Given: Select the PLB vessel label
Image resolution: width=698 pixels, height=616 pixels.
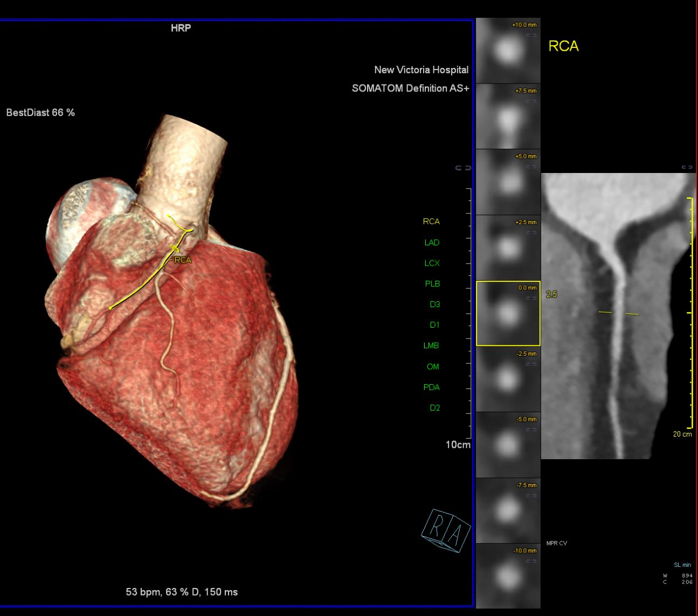Looking at the screenshot, I should [x=432, y=283].
